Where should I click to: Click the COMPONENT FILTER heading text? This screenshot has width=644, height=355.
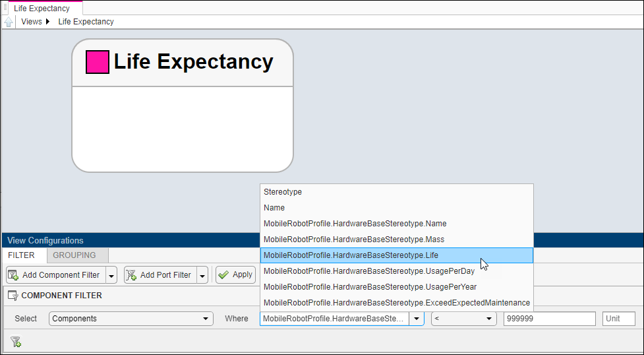(61, 296)
